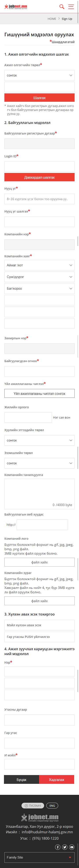The height and width of the screenshot is (868, 79).
Task: Open the YouTube icon in footer
Action: (72, 847)
